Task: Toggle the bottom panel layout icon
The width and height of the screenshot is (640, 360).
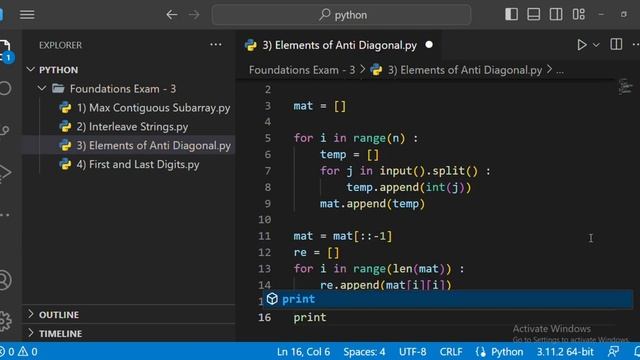Action: 533,15
